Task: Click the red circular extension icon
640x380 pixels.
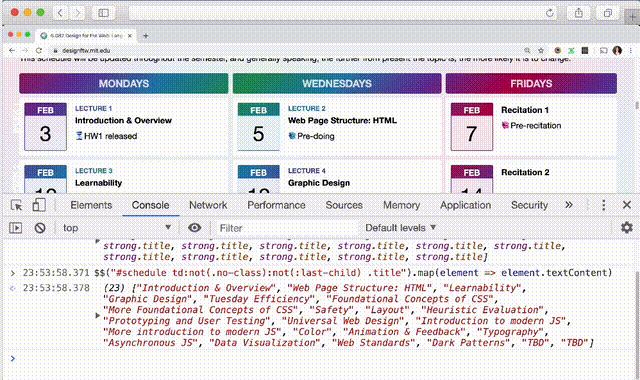Action: [x=558, y=50]
